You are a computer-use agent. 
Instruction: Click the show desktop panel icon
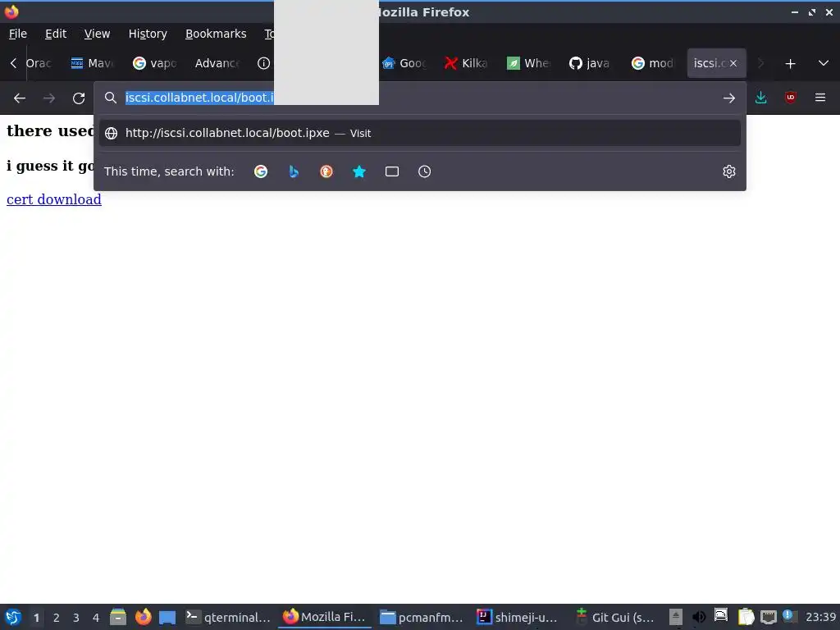click(167, 617)
